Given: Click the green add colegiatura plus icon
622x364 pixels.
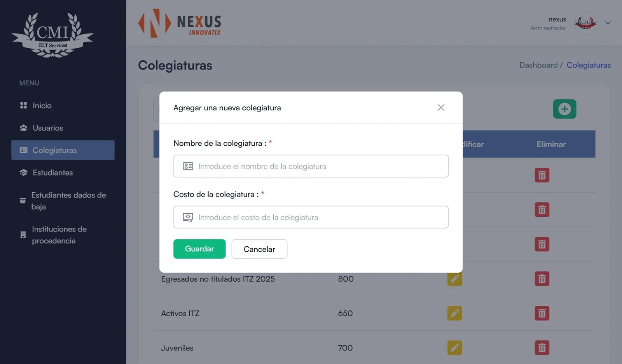Looking at the screenshot, I should point(564,109).
